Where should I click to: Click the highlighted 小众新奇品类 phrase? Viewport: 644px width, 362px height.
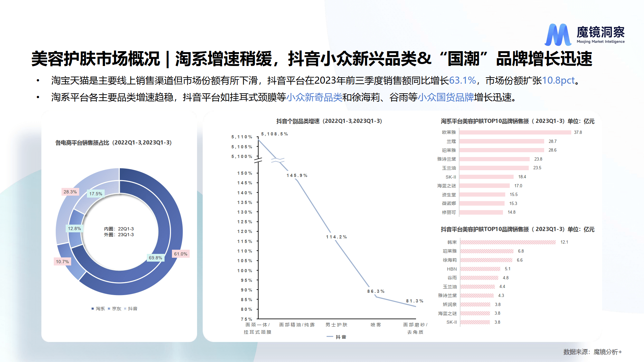coord(314,97)
